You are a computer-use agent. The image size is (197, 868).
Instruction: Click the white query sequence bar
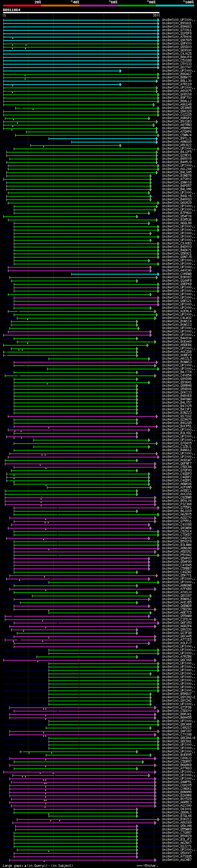(x=81, y=12)
